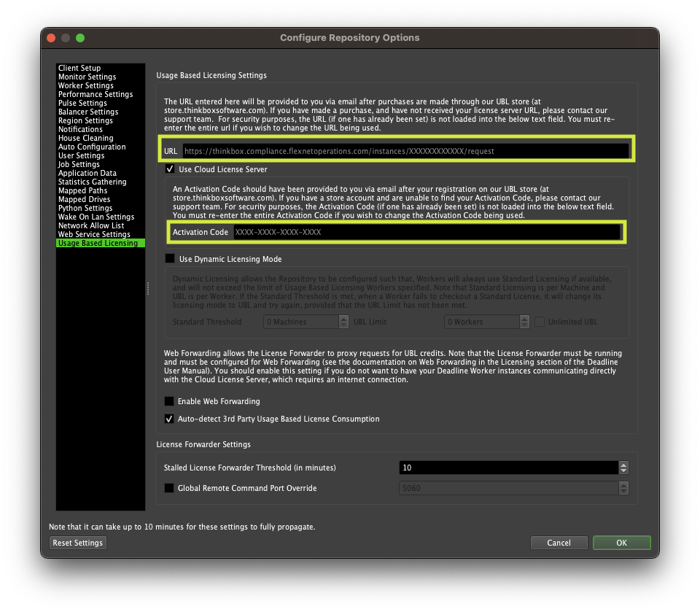The height and width of the screenshot is (612, 700).
Task: Click the Standard Threshold spinner arrows
Action: [x=343, y=322]
